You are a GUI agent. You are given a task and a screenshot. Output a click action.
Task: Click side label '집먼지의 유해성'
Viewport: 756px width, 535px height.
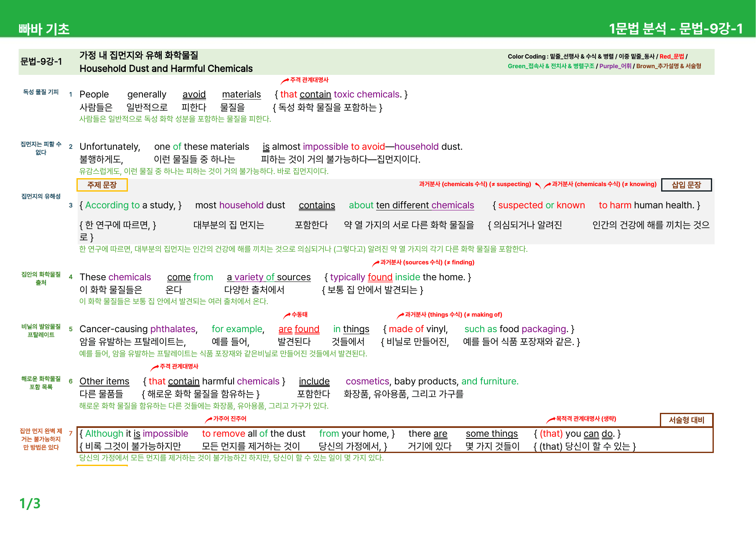pos(41,196)
